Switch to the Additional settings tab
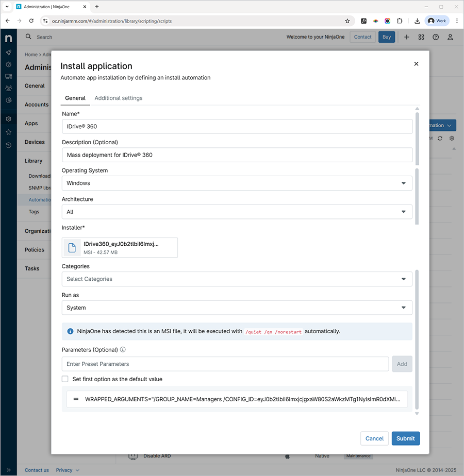This screenshot has width=464, height=476. point(119,98)
